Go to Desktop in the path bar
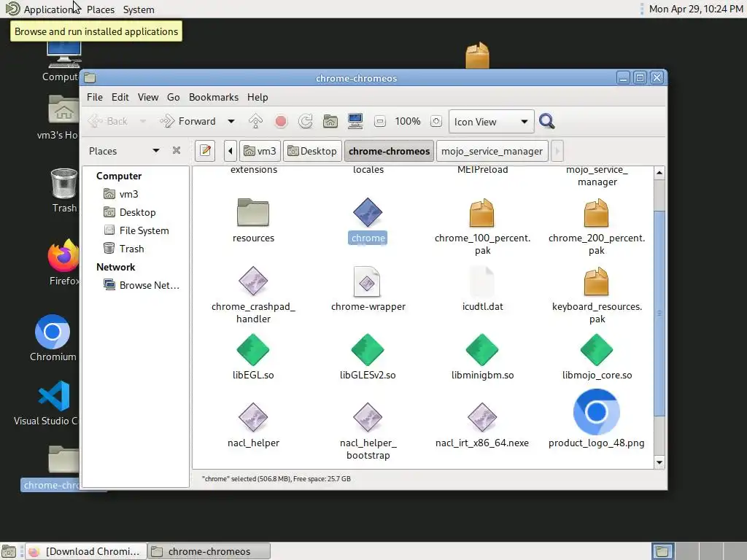Screen dimensions: 747x560 pyautogui.click(x=312, y=151)
